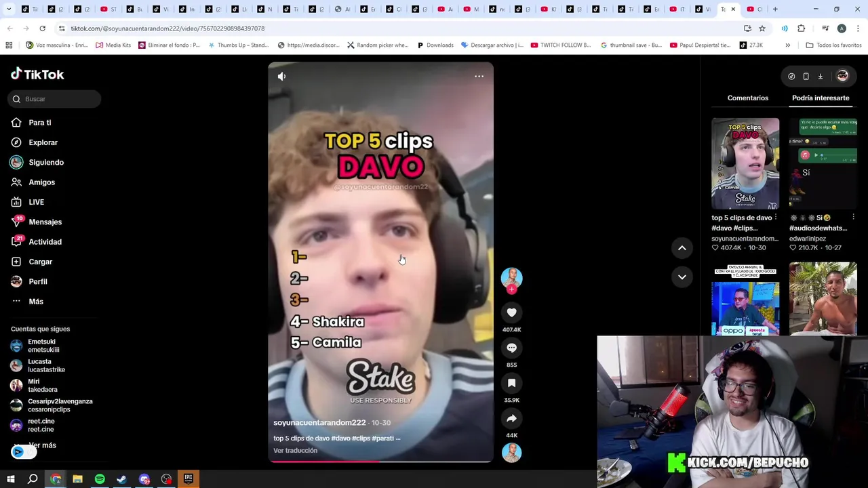Image resolution: width=868 pixels, height=488 pixels.
Task: Open the Amigos section
Action: click(x=41, y=182)
